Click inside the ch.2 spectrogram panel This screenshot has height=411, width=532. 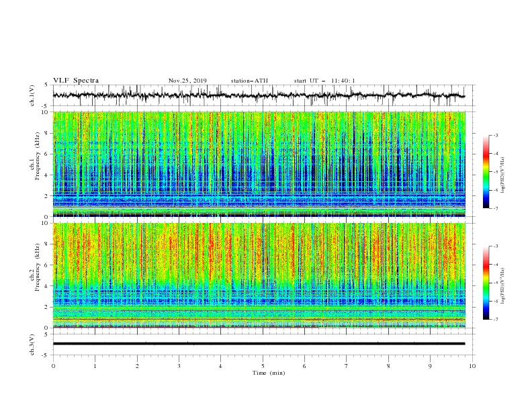[x=259, y=275]
